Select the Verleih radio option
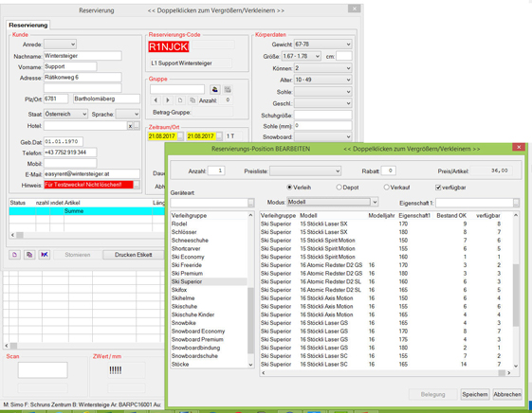 (289, 187)
